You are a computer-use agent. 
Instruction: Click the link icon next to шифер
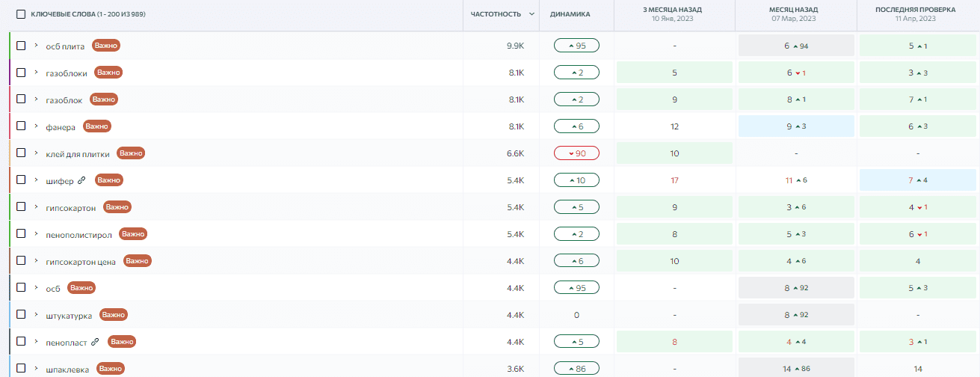(82, 180)
